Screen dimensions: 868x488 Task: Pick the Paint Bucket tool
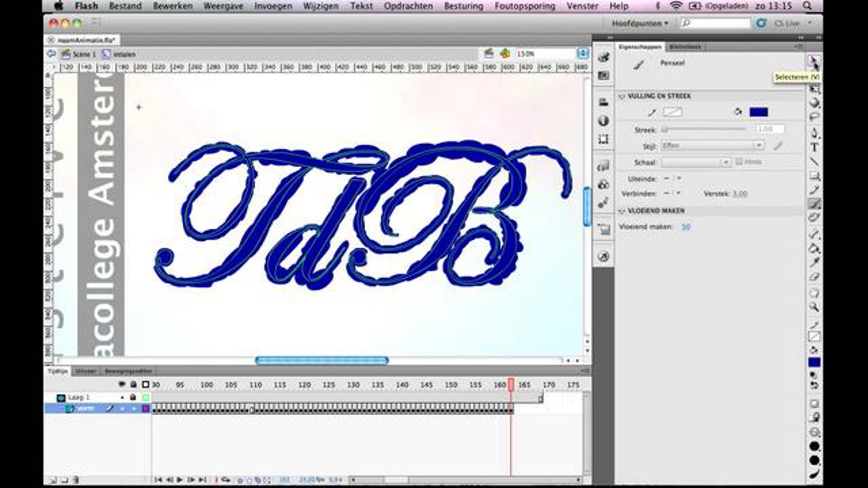coord(814,249)
